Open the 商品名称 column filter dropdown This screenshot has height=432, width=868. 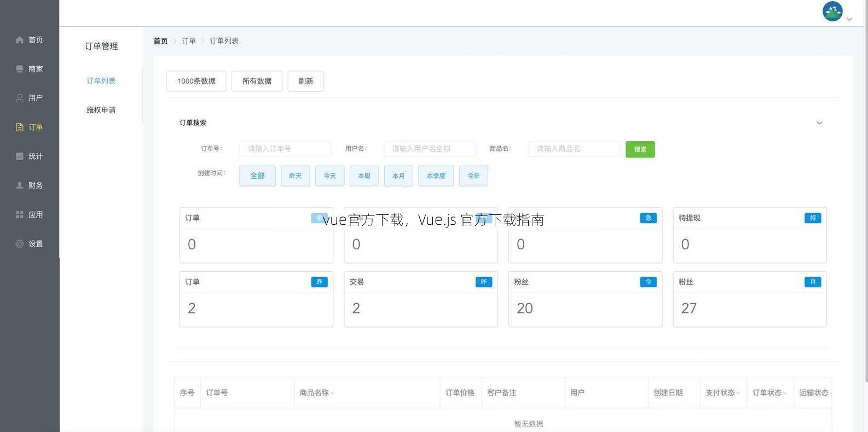332,393
